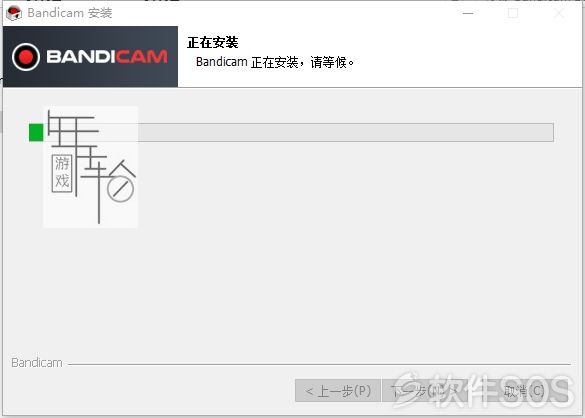Click the BANDICAM wordmark on the dark banner

107,57
